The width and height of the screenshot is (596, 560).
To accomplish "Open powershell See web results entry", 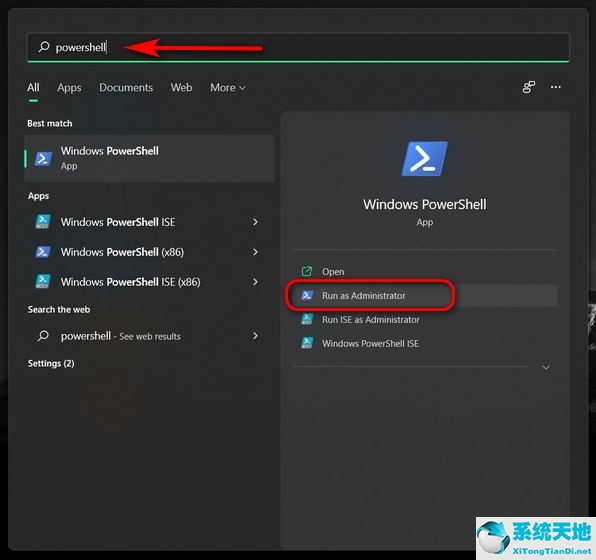I will coord(149,336).
